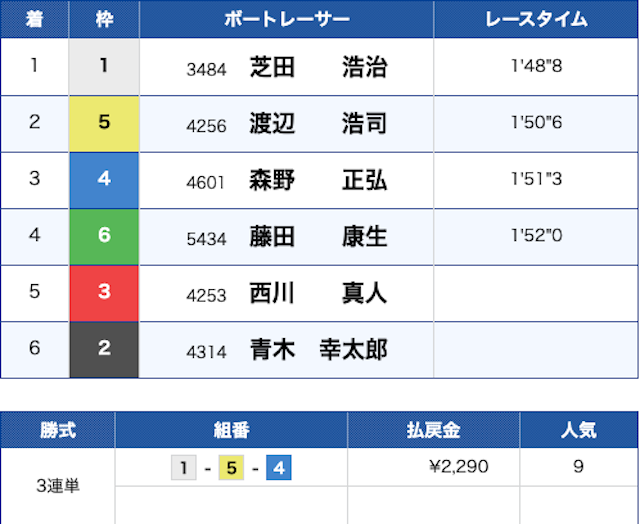Click the blue lane 4 badge in results
Viewport: 640px width, 524px height.
click(104, 180)
